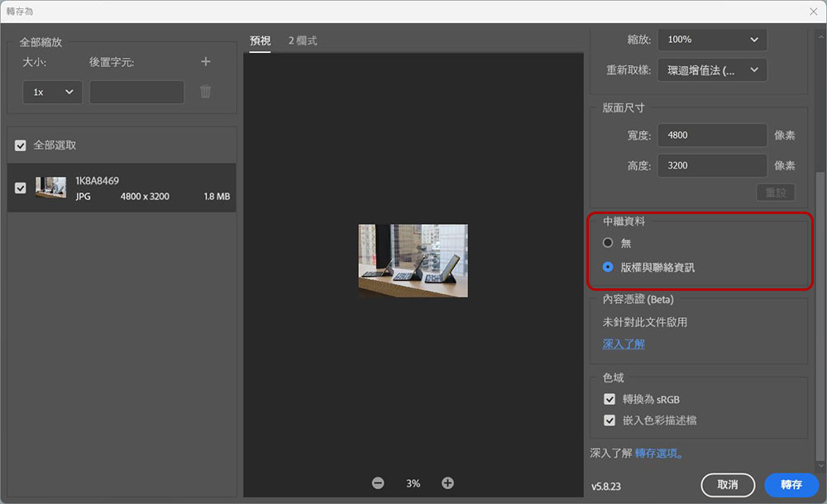This screenshot has height=504, width=827.
Task: Uncheck the 1K8A8469 file checkbox
Action: [x=20, y=188]
